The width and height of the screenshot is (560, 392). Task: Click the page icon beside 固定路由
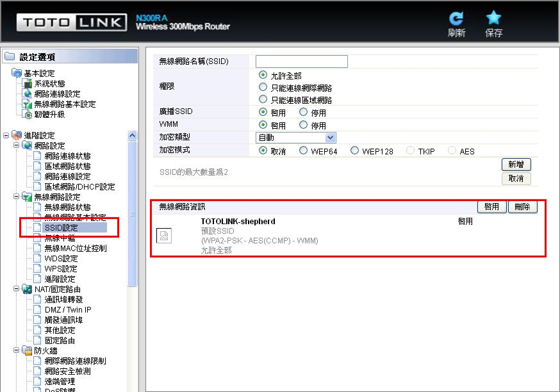(x=37, y=340)
